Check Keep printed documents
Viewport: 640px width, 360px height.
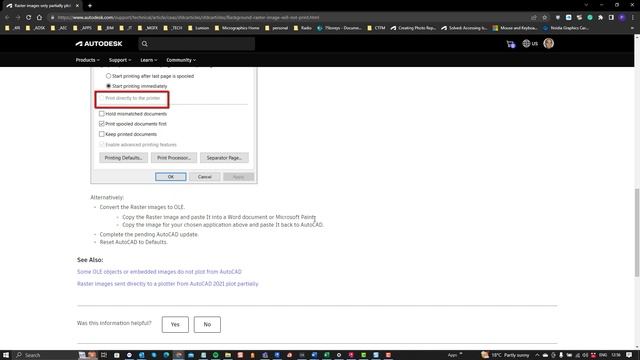point(102,134)
